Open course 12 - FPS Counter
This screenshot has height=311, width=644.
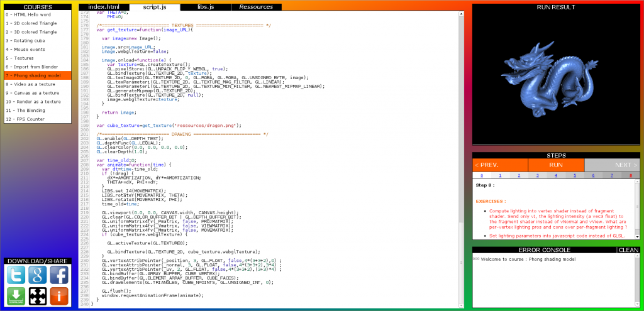38,119
